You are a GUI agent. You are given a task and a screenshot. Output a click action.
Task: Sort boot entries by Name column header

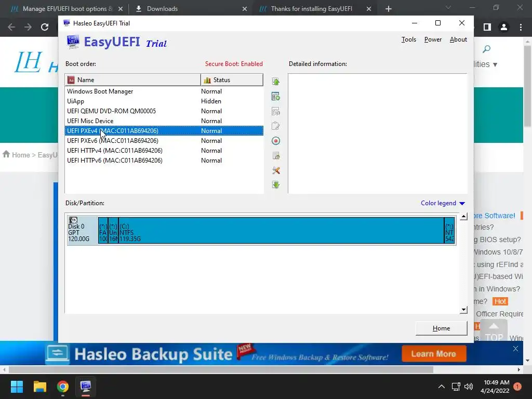(132, 79)
